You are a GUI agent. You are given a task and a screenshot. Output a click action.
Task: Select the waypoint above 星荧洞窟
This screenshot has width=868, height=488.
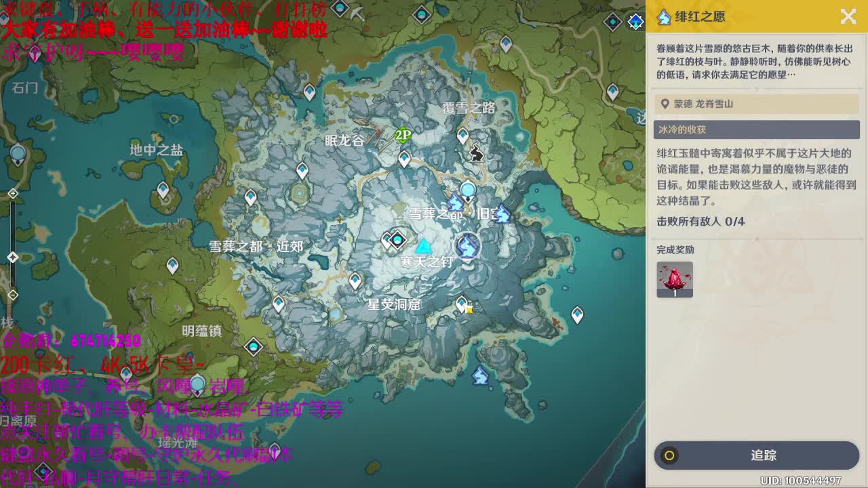(355, 281)
